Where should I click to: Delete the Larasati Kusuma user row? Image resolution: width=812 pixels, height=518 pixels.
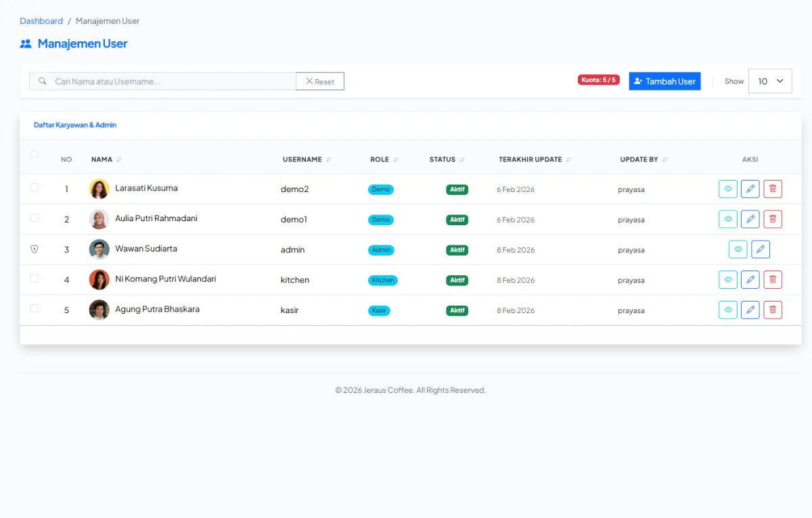click(773, 189)
